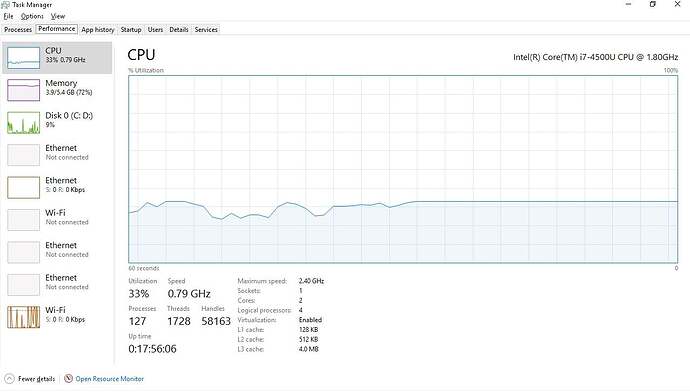Switch to the Processes tab
The width and height of the screenshot is (690, 392).
[x=18, y=29]
